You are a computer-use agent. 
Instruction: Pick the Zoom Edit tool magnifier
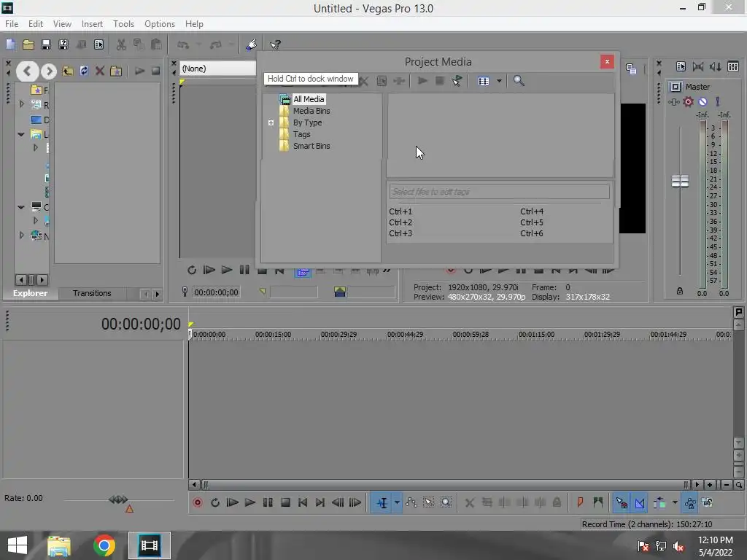click(x=446, y=503)
